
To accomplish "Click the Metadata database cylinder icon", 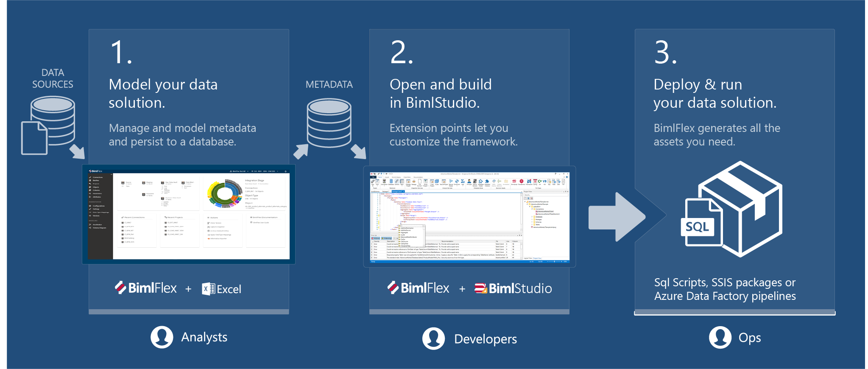I will [329, 123].
